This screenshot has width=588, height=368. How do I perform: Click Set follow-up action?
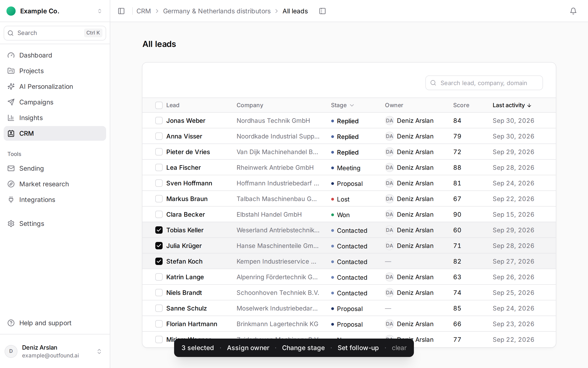click(x=358, y=348)
